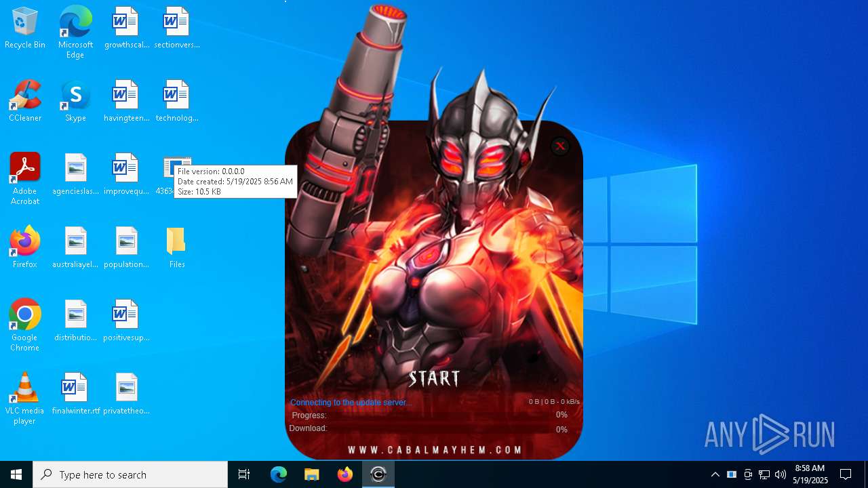The width and height of the screenshot is (868, 488).
Task: Select the improvequ... Word document
Action: pos(126,174)
